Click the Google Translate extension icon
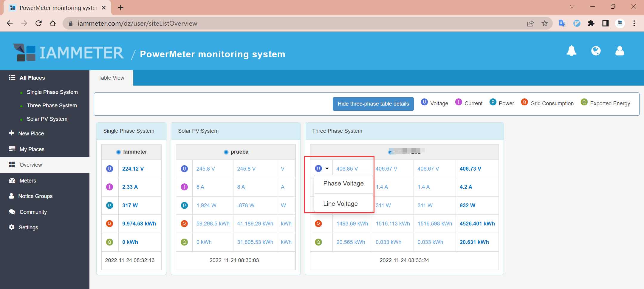Screen dimensions: 644x289 (562, 23)
